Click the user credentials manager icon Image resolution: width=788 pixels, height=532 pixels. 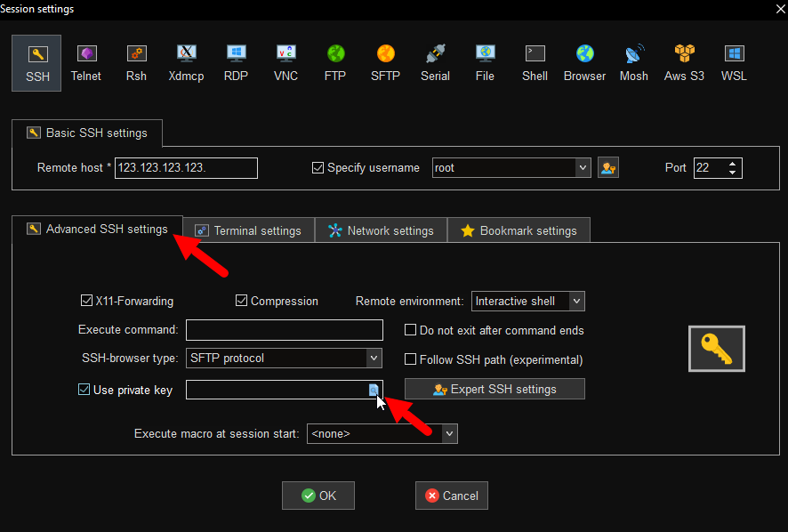(x=608, y=167)
